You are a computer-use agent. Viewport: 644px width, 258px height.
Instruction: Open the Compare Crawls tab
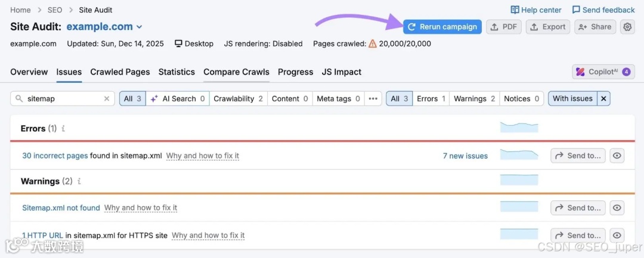[x=237, y=72]
